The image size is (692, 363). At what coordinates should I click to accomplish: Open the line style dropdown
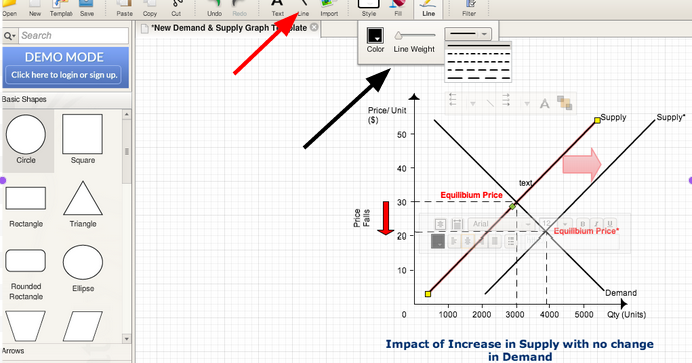pyautogui.click(x=468, y=34)
